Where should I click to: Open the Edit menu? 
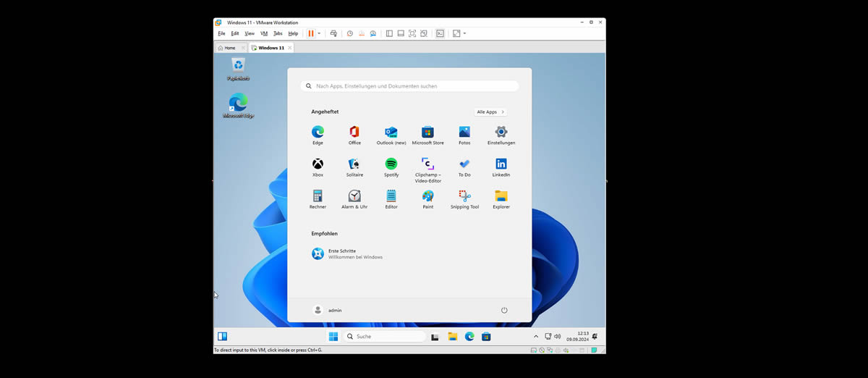click(x=235, y=33)
